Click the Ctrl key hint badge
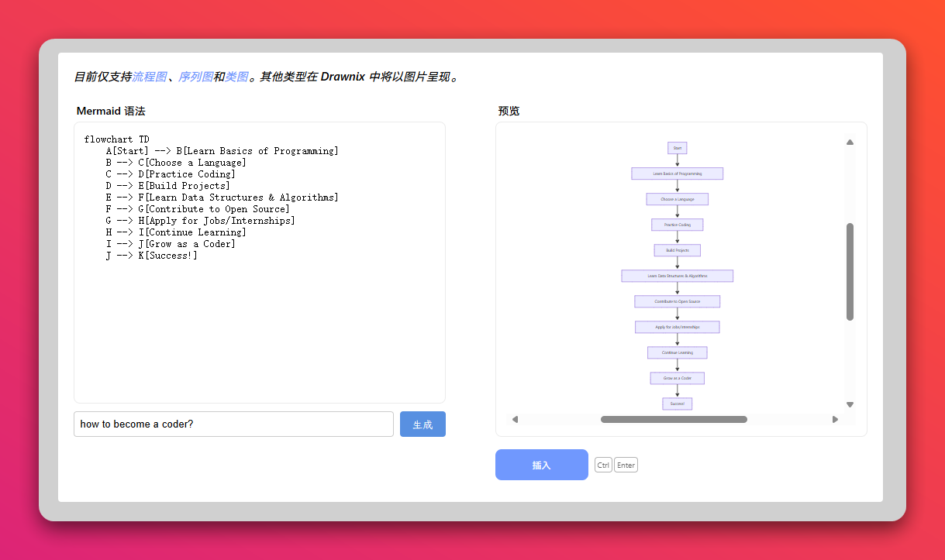945x560 pixels. coord(603,466)
